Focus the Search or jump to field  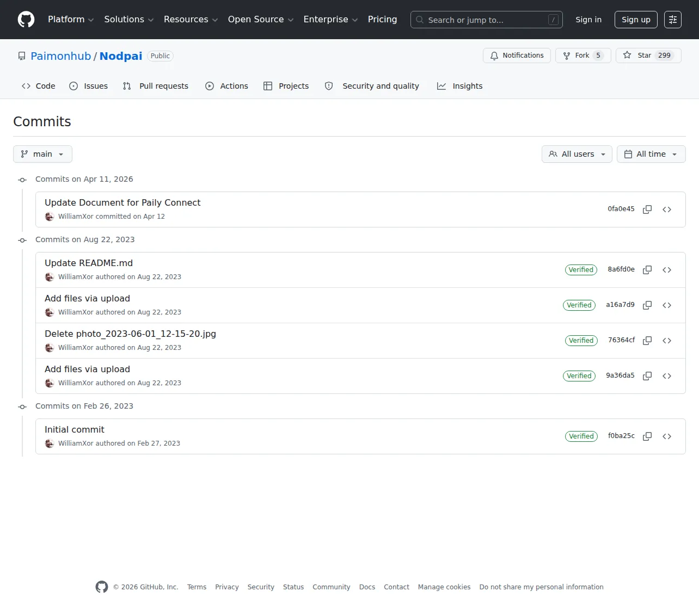click(487, 20)
